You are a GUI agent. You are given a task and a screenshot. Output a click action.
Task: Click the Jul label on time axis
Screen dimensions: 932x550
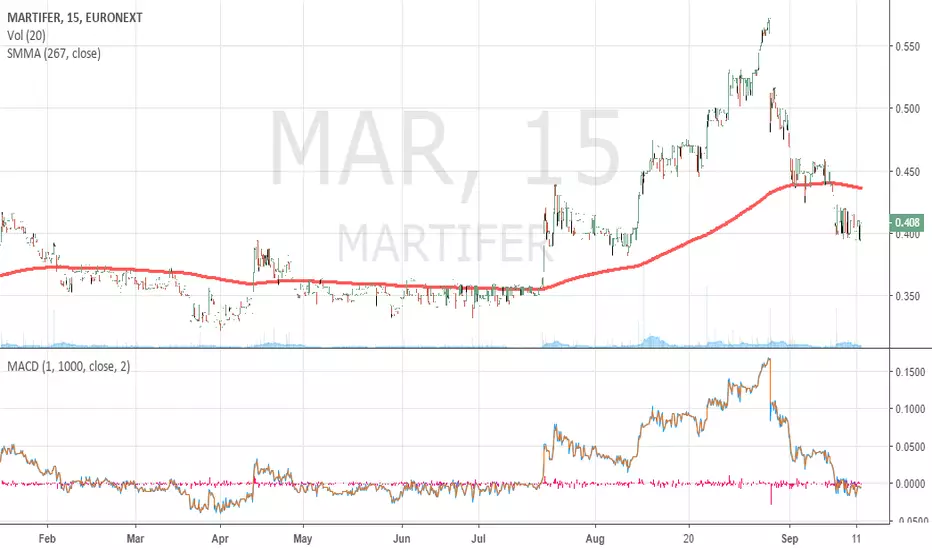pyautogui.click(x=478, y=539)
